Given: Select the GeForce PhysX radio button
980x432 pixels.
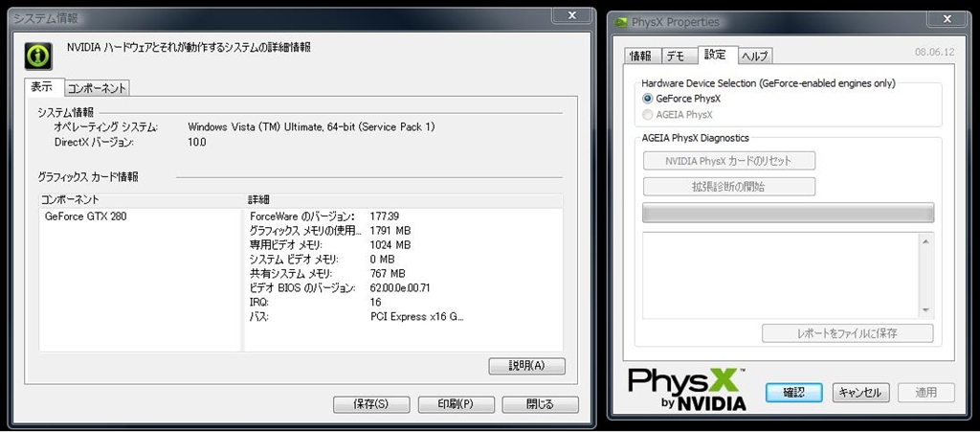Looking at the screenshot, I should pos(648,98).
